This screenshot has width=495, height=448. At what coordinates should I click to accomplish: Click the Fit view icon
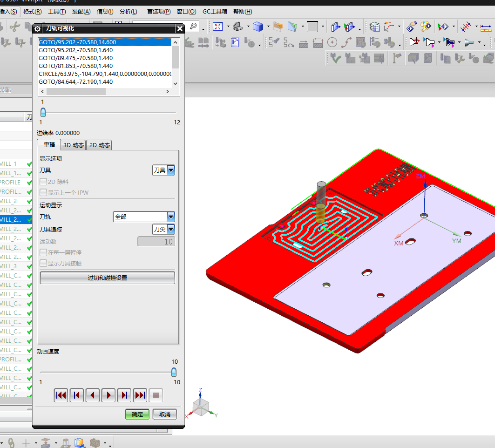(218, 27)
